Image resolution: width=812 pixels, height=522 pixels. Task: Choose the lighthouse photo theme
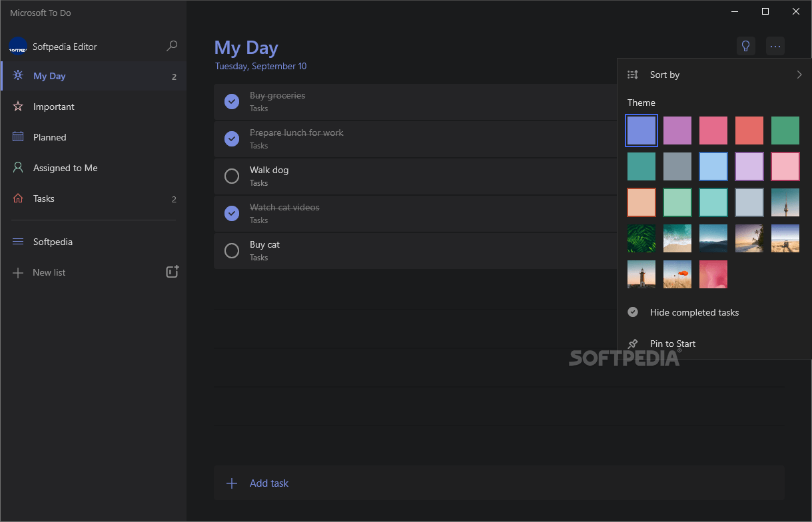coord(641,274)
